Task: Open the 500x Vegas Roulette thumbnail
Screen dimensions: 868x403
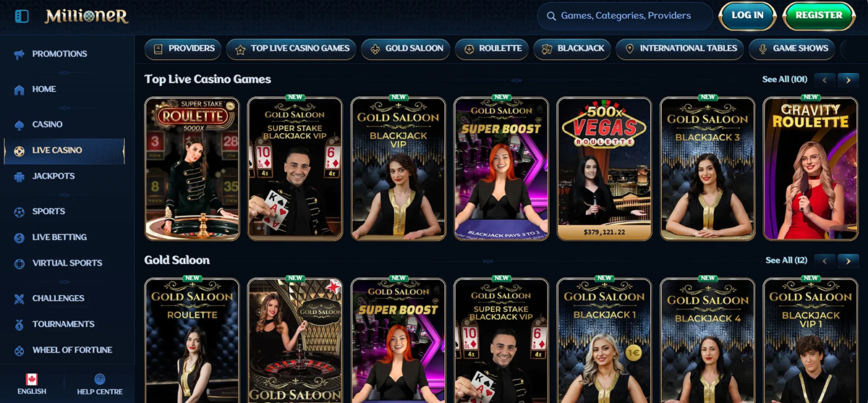Action: tap(604, 169)
